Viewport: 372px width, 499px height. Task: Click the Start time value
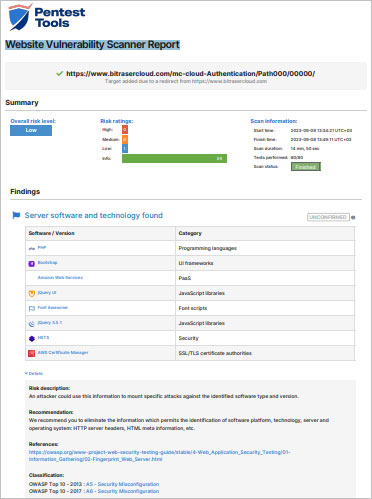(x=321, y=130)
